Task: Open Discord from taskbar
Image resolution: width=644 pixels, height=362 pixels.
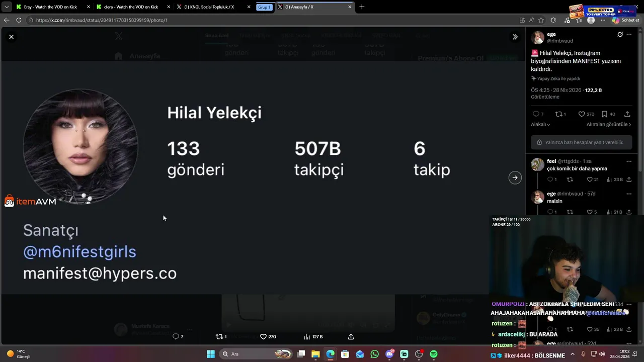Action: 389,354
